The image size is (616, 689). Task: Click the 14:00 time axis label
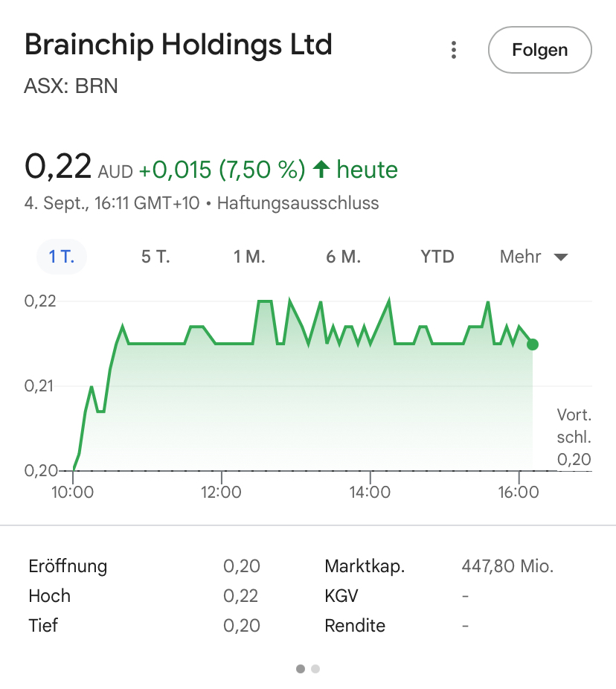coord(370,492)
